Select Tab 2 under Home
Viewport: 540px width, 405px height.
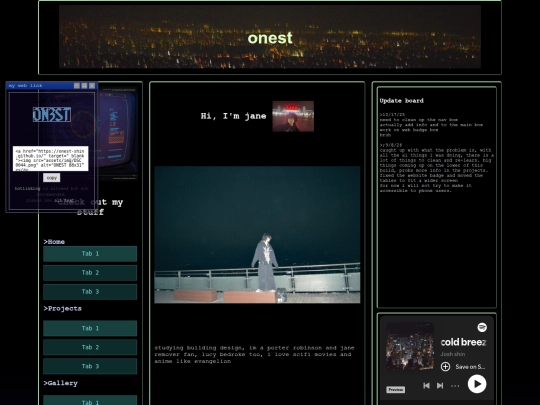(90, 273)
